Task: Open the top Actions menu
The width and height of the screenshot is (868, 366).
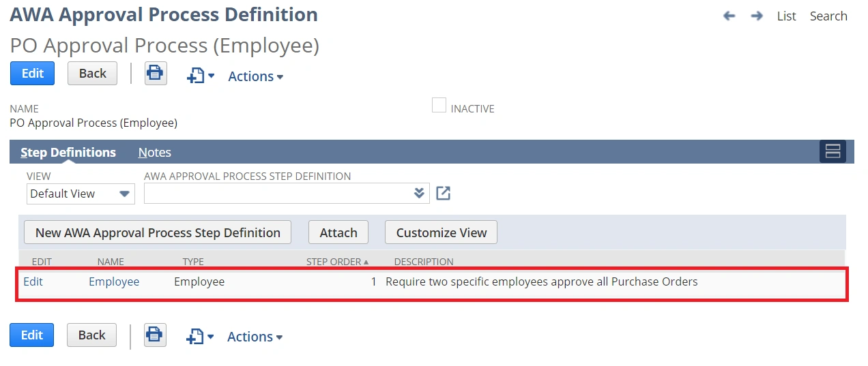Action: click(x=255, y=76)
